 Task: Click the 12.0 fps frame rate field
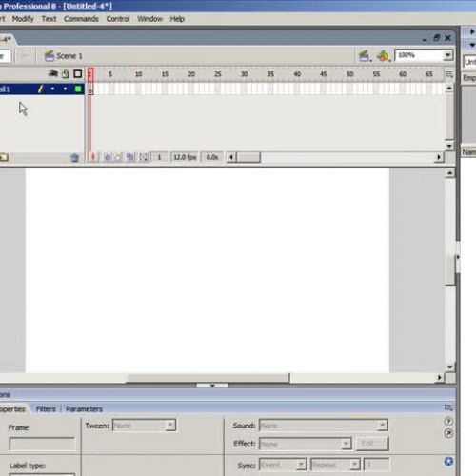(x=185, y=157)
